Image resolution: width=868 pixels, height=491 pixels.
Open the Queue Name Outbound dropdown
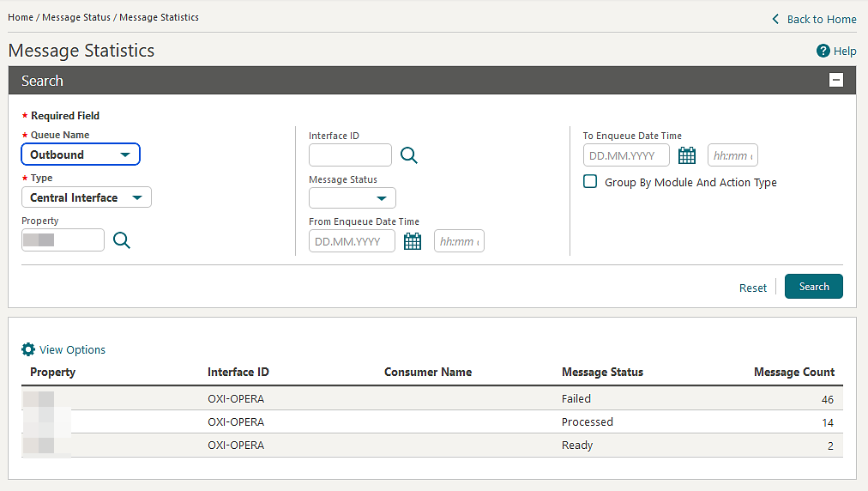(81, 154)
